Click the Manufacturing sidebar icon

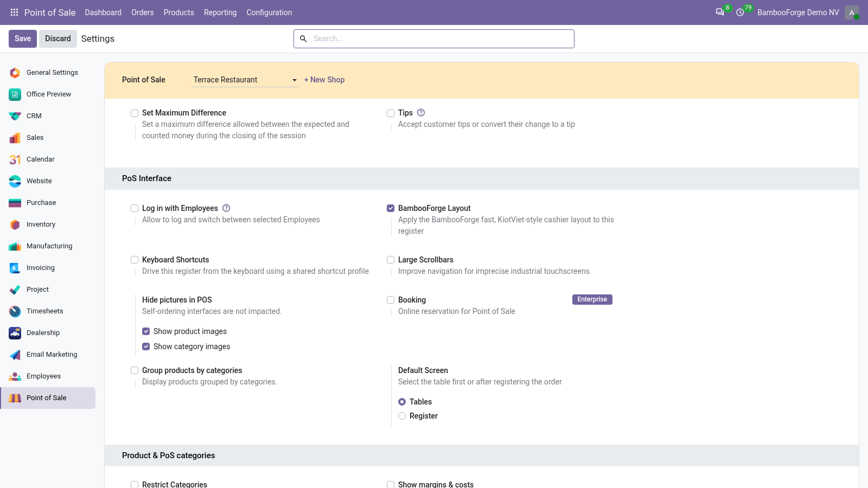pyautogui.click(x=15, y=246)
